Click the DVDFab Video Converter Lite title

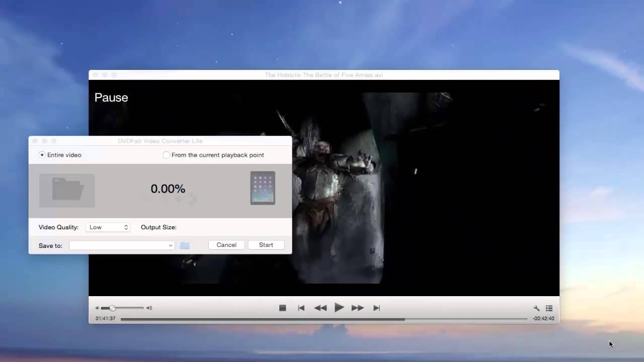160,141
